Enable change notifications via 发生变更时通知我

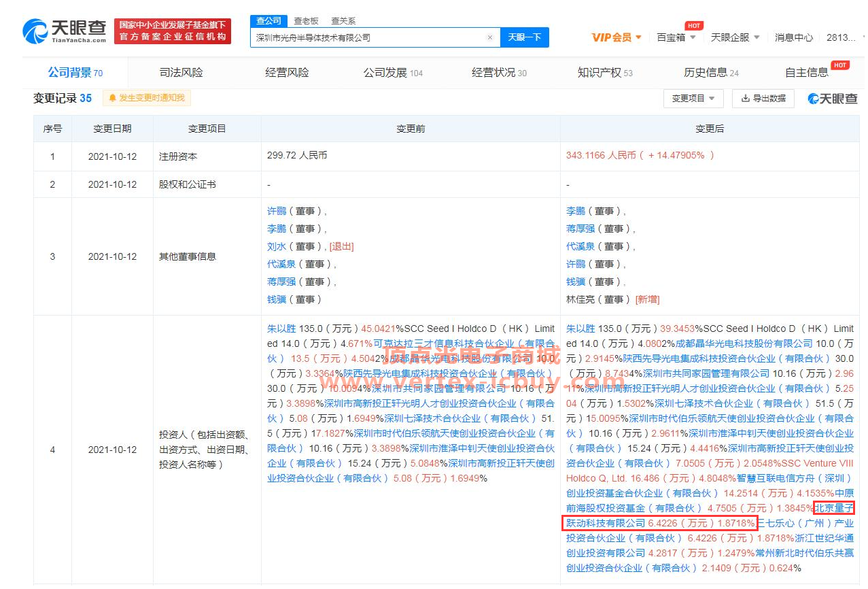148,98
